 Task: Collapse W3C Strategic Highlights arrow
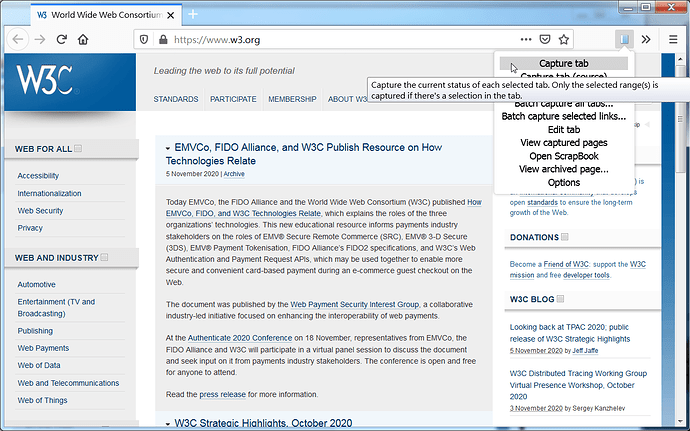[x=168, y=424]
